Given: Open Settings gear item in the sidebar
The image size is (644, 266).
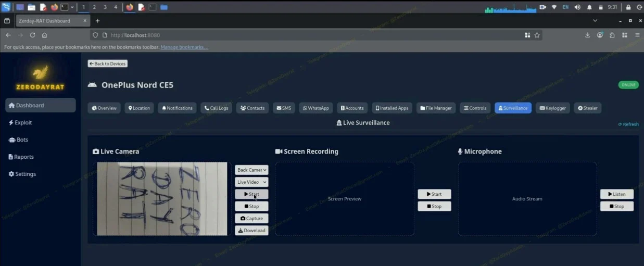Looking at the screenshot, I should click(22, 174).
